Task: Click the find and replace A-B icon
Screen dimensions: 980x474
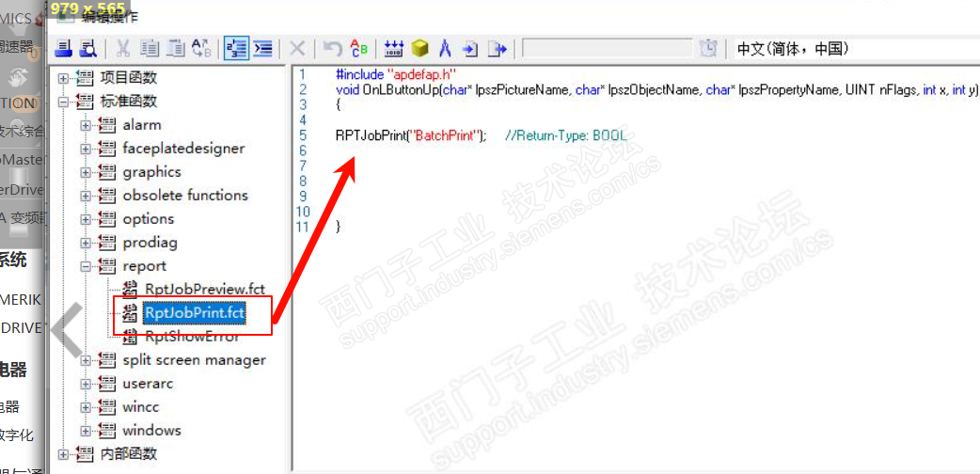Action: coord(202,48)
